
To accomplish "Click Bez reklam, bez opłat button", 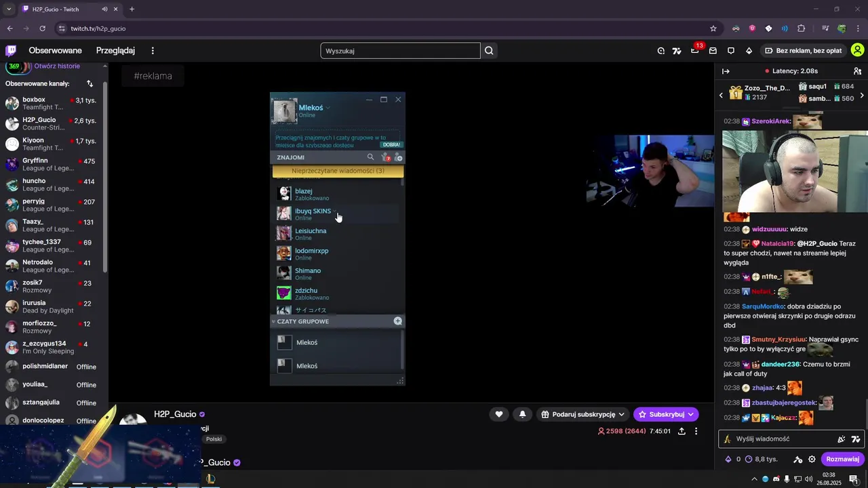I will pyautogui.click(x=803, y=51).
